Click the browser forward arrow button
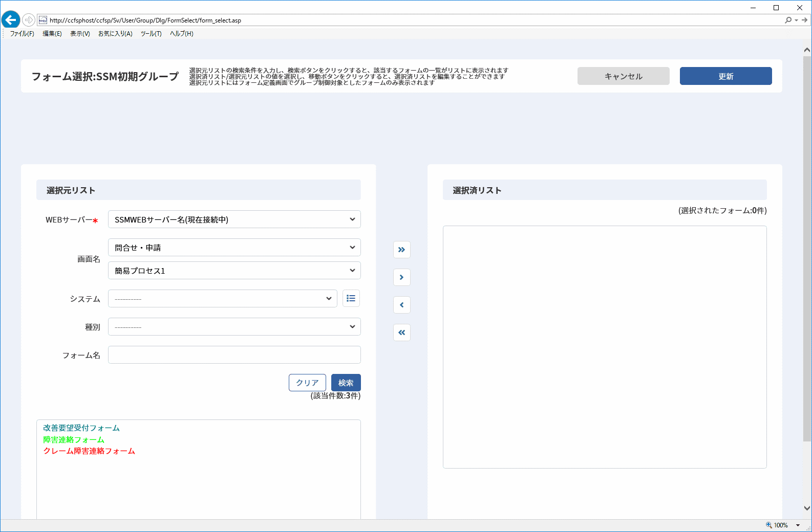 pos(29,20)
